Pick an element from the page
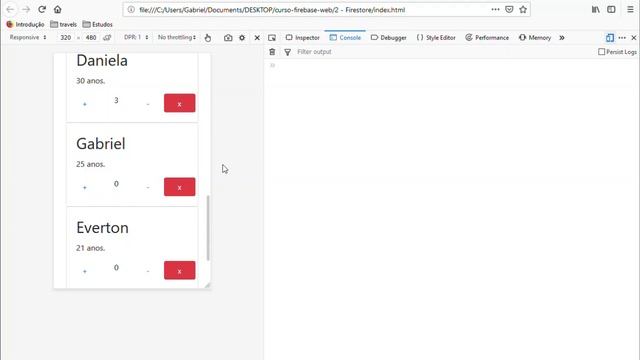 [x=272, y=38]
